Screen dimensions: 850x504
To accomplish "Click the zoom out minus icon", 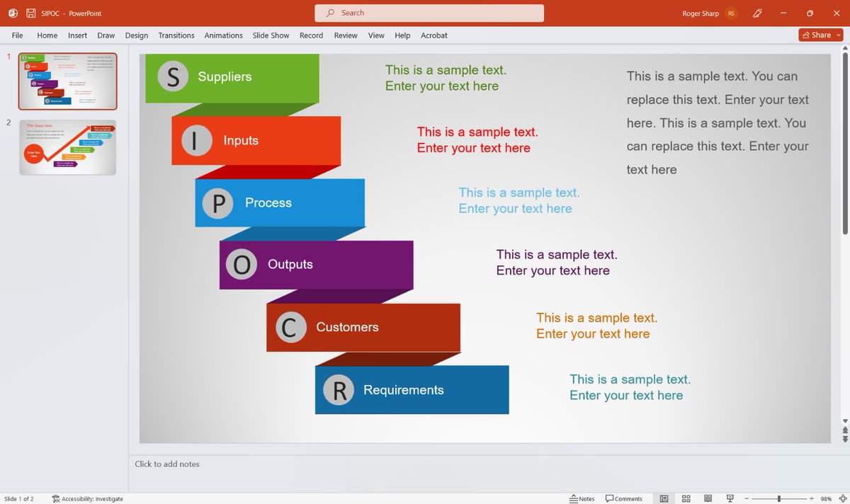I will [747, 498].
